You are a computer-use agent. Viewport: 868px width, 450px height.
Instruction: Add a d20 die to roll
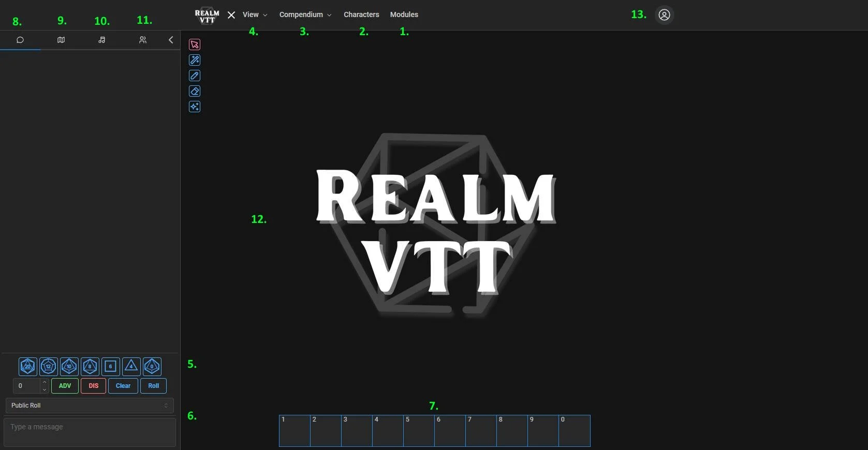coord(28,366)
